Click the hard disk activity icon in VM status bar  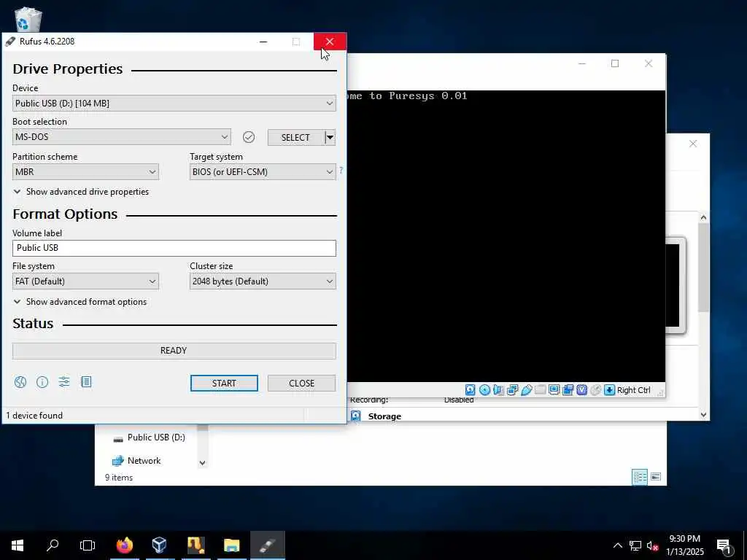[471, 390]
